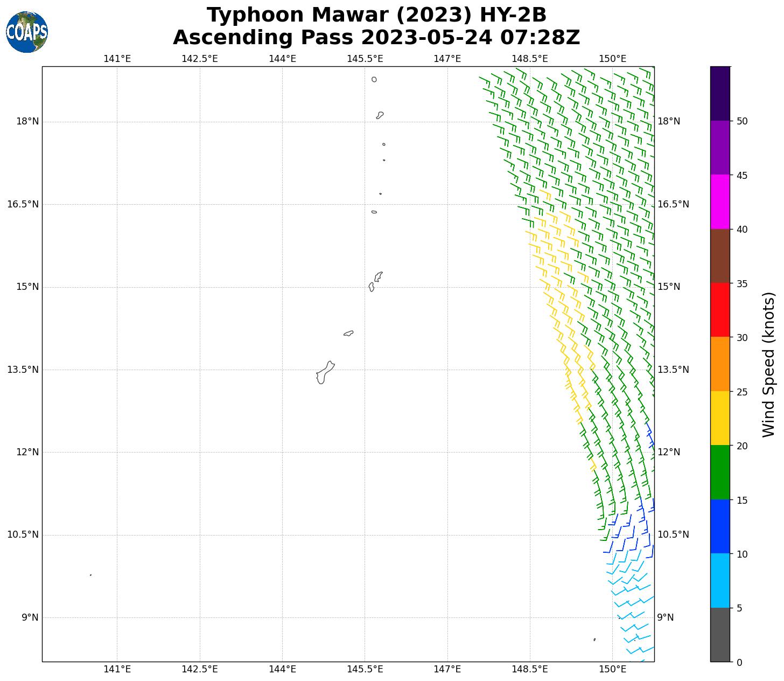The width and height of the screenshot is (784, 681).
Task: Click the magenta 40–45 knot colorbar band
Action: click(720, 201)
